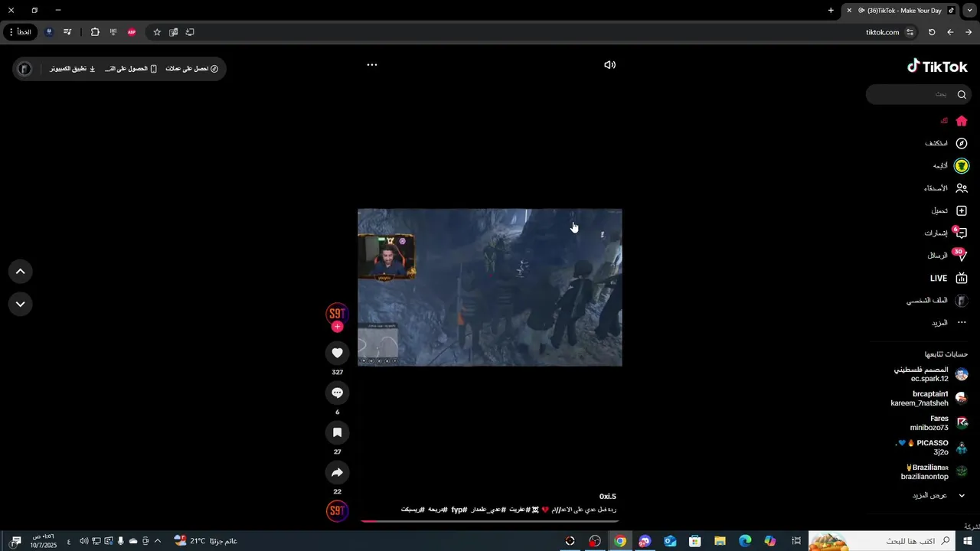The width and height of the screenshot is (980, 551).
Task: Open followed account brazilianontop
Action: pyautogui.click(x=934, y=472)
